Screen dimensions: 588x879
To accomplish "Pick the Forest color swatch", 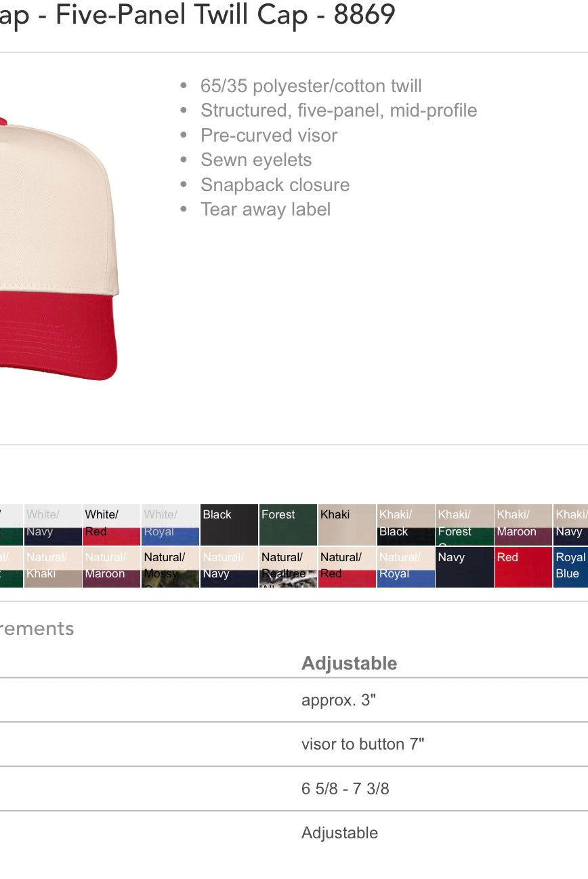I will (x=288, y=525).
